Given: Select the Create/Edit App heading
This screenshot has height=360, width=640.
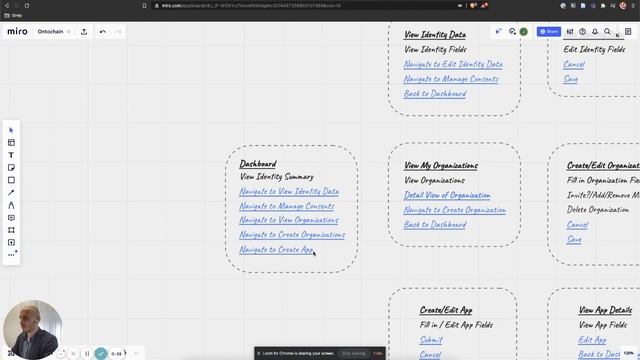Looking at the screenshot, I should coord(446,310).
